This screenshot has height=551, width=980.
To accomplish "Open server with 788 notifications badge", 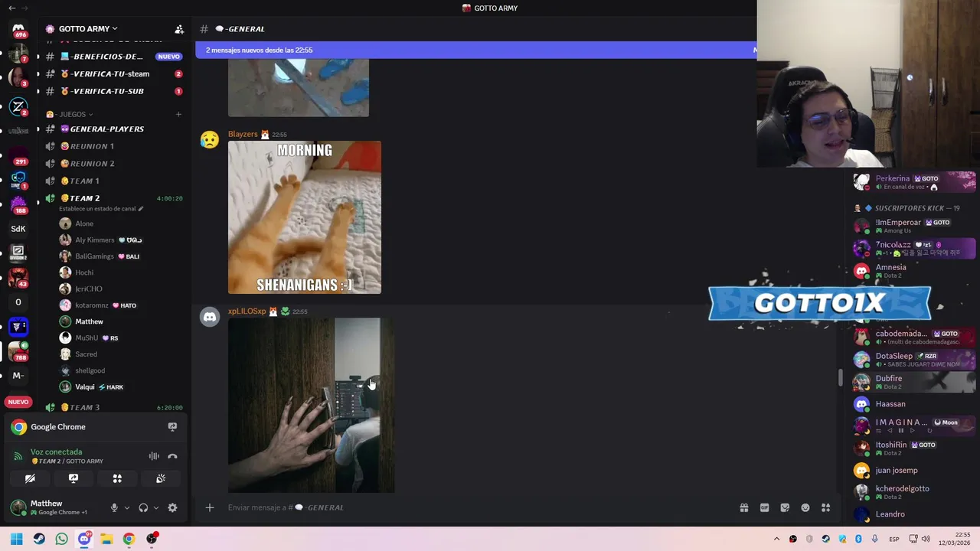I will pos(18,351).
